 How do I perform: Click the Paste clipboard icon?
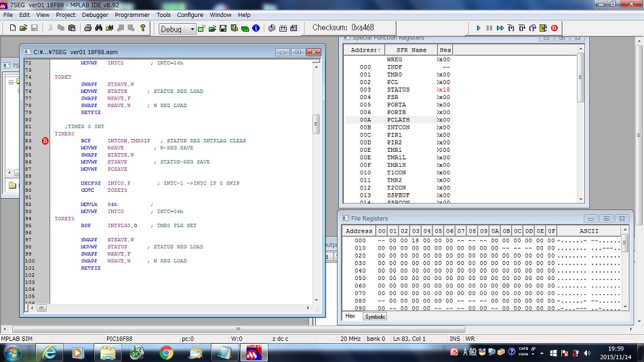point(72,28)
